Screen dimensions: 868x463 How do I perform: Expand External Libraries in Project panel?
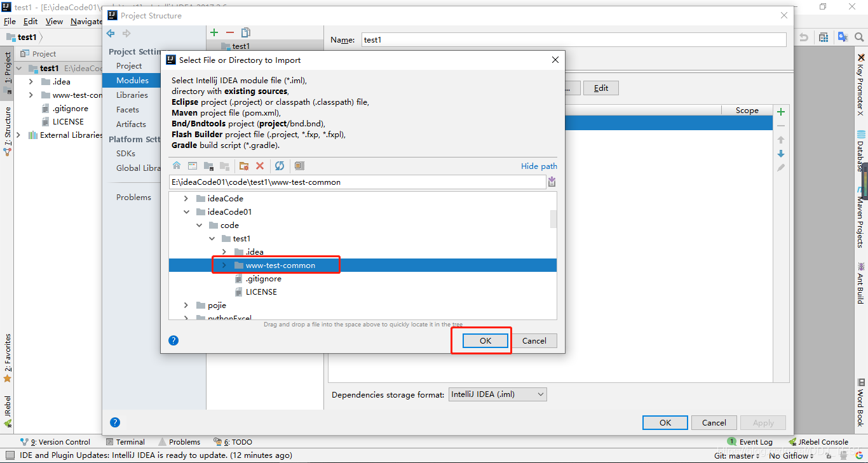[x=18, y=135]
